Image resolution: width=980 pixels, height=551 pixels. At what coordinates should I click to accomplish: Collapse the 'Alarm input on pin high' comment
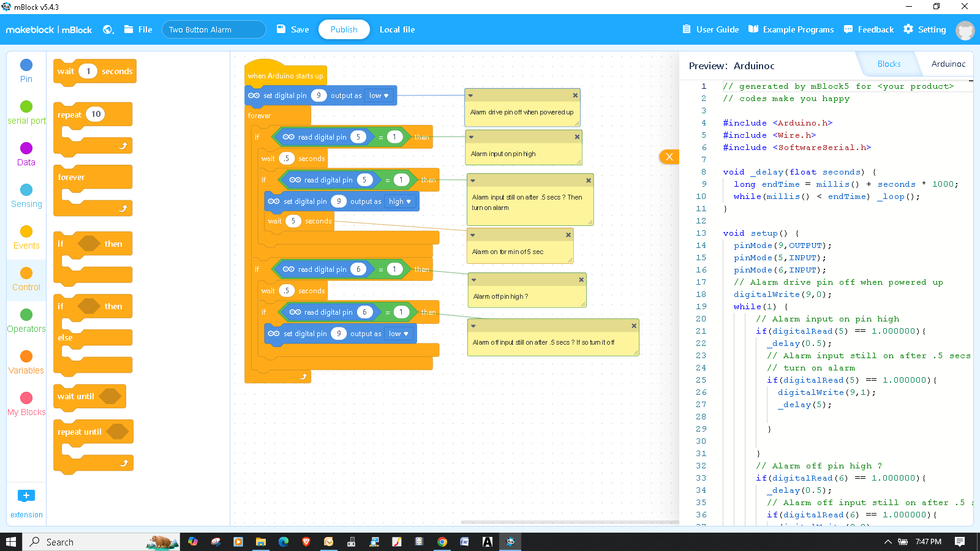point(471,137)
